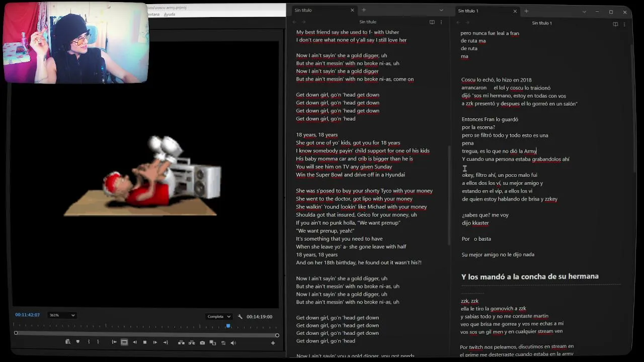The width and height of the screenshot is (644, 362).
Task: Click the Mark In bracket button
Action: click(x=89, y=342)
